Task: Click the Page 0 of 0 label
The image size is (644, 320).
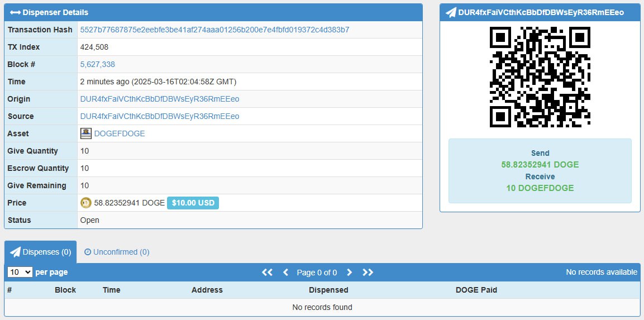Action: click(x=317, y=273)
